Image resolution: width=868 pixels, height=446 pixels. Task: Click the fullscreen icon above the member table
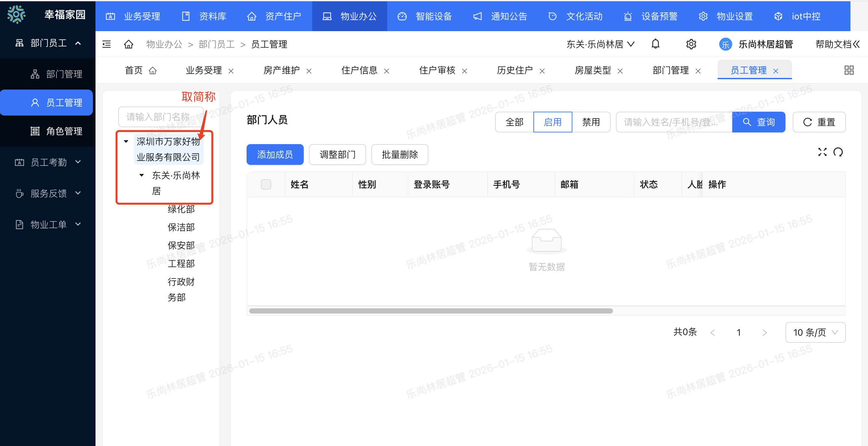823,152
